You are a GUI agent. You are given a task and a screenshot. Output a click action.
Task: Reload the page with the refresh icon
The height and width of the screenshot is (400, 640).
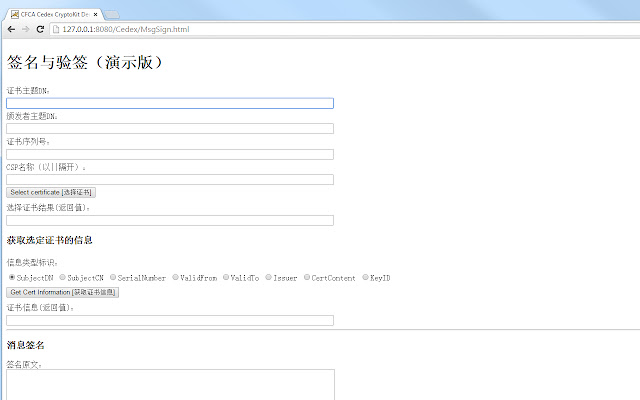coord(40,29)
